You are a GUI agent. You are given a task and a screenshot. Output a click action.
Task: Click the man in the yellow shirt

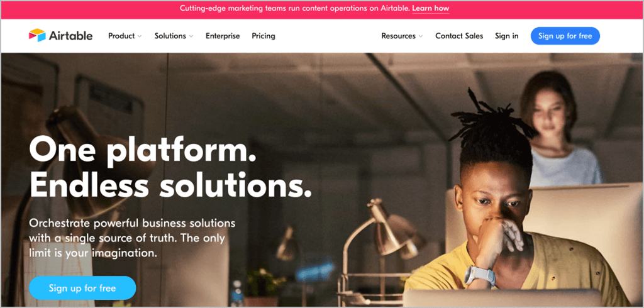(x=518, y=206)
